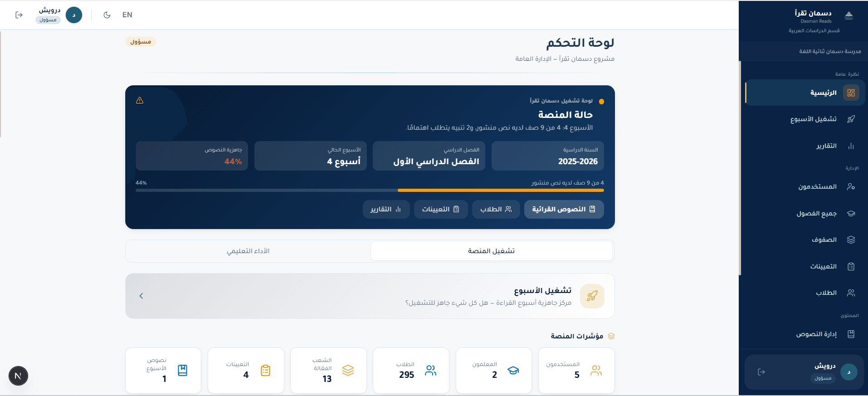Select جميع الفصول sidebar menu item
Image resolution: width=868 pixels, height=396 pixels.
[805, 213]
